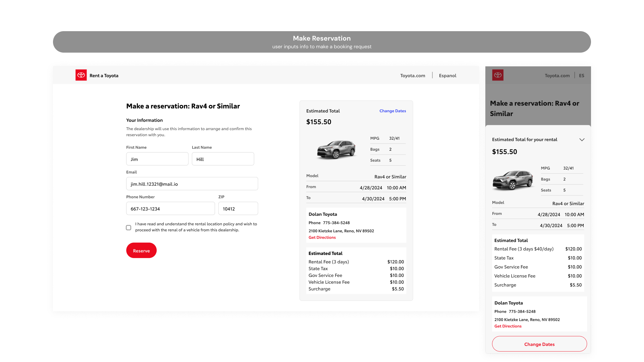The image size is (644, 362).
Task: Click the outlined Change Dates button in mobile view
Action: click(x=539, y=344)
